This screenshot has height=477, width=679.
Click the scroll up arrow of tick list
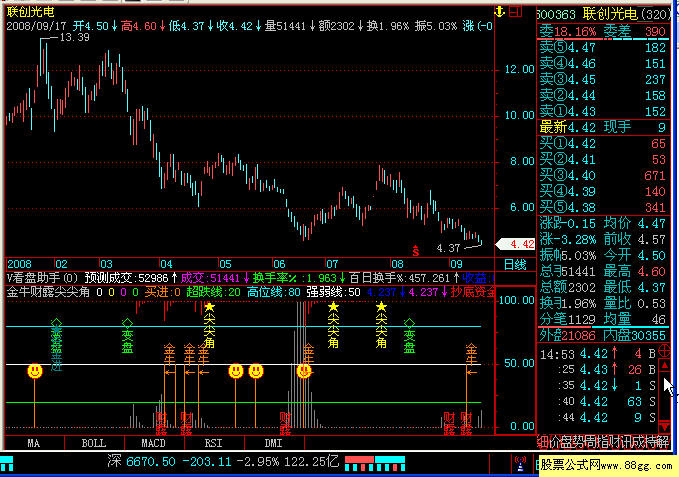point(664,366)
